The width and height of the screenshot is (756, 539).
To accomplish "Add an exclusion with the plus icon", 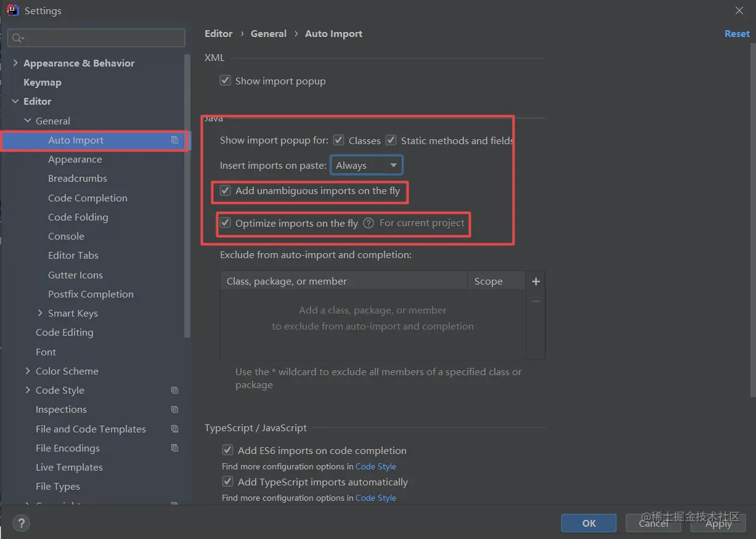I will click(x=536, y=282).
